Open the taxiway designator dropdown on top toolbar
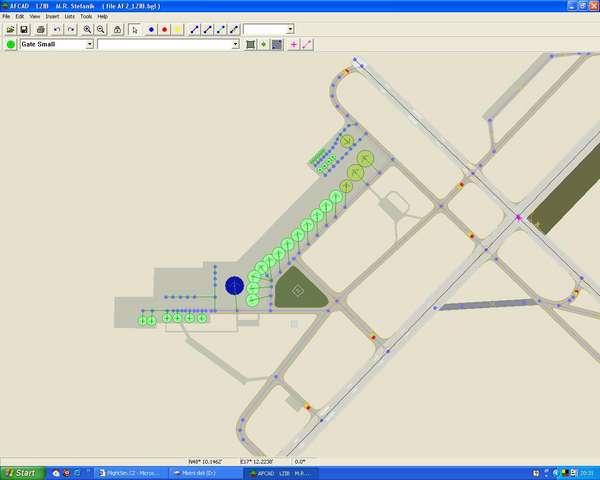The width and height of the screenshot is (600, 480). [290, 29]
